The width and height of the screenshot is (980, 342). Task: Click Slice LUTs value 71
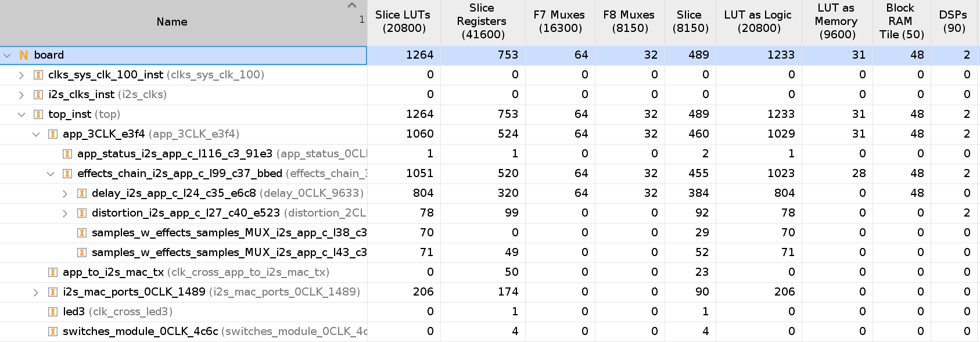[427, 253]
